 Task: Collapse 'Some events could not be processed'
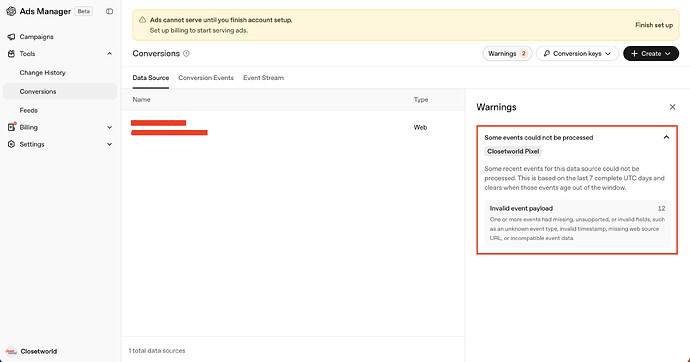click(x=666, y=137)
